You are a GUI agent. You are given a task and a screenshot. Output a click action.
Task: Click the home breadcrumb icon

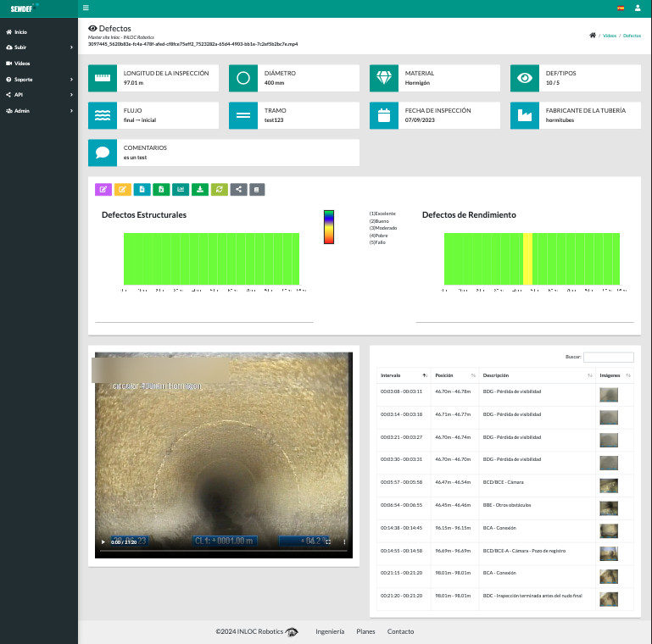[x=593, y=36]
